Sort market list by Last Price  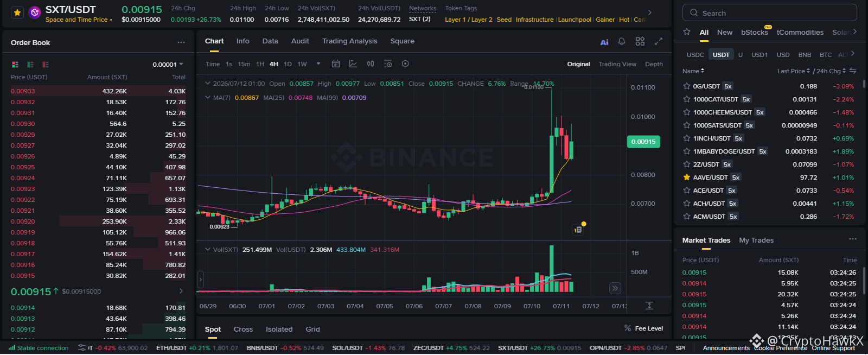coord(794,71)
